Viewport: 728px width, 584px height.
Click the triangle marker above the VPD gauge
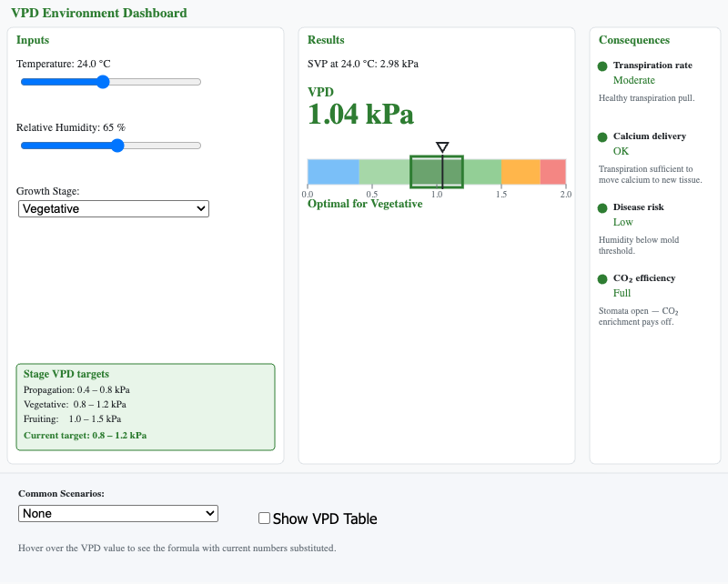click(442, 147)
